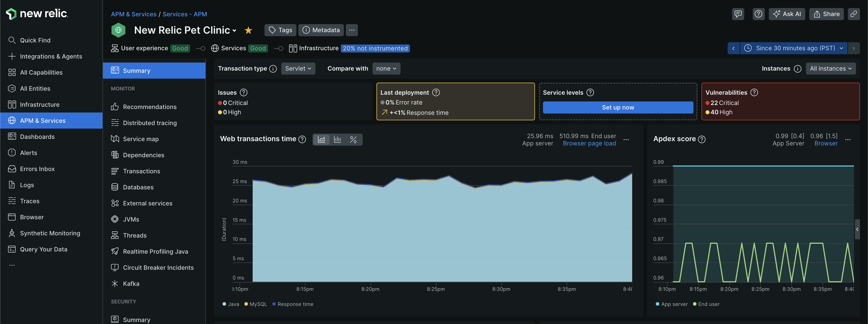Image resolution: width=868 pixels, height=324 pixels.
Task: Open Last deployment help icon
Action: 436,92
